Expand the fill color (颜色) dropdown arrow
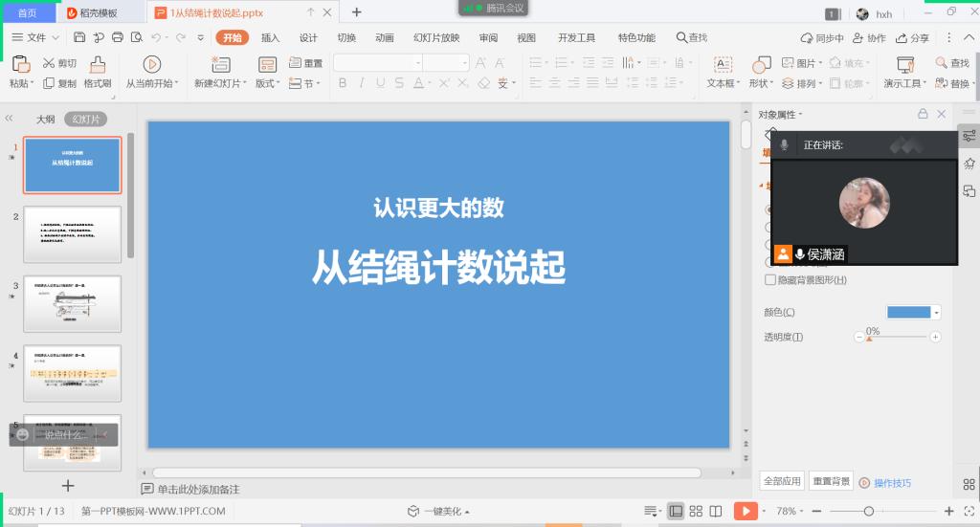The width and height of the screenshot is (980, 527). tap(936, 313)
